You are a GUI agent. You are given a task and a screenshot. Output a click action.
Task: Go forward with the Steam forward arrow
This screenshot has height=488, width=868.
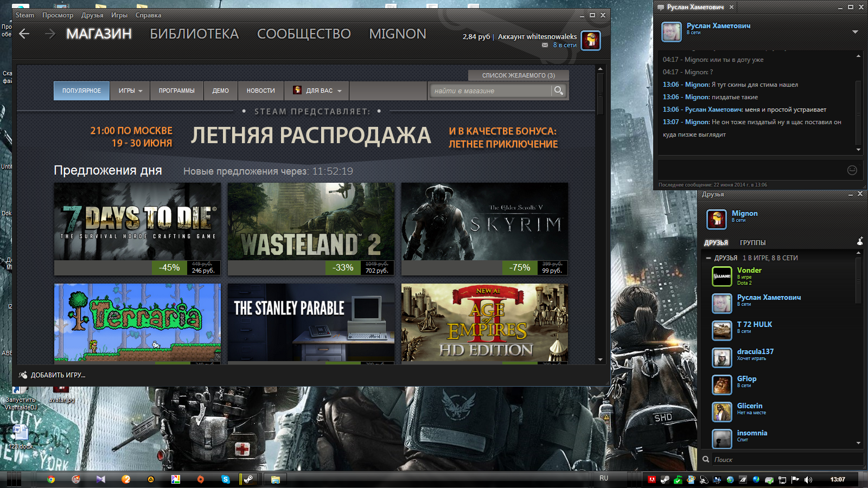(x=50, y=34)
